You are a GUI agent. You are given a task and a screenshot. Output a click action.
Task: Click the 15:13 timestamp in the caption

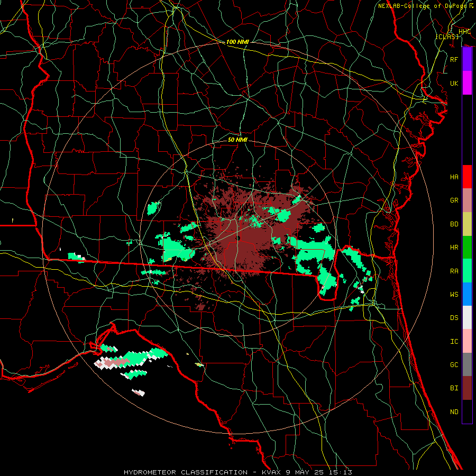point(342,472)
